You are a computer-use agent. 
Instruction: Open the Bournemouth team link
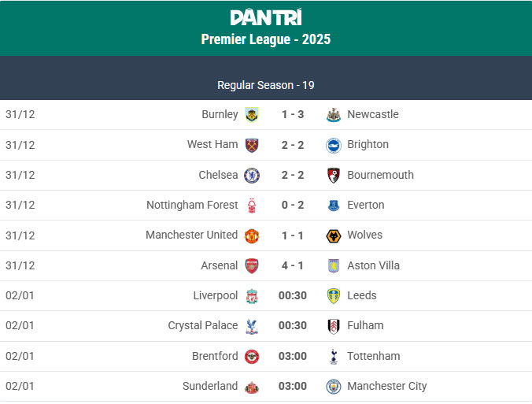pyautogui.click(x=380, y=175)
